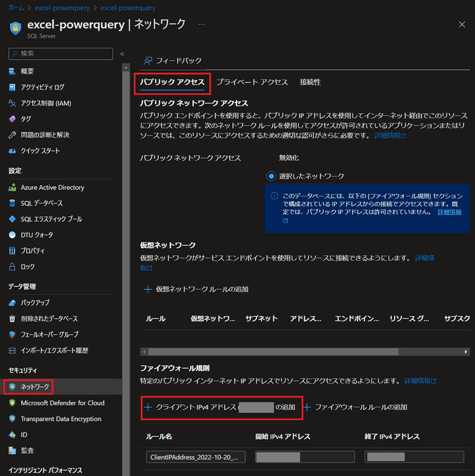The width and height of the screenshot is (475, 476).
Task: Open the ellipsis more options menu in title
Action: (x=201, y=25)
